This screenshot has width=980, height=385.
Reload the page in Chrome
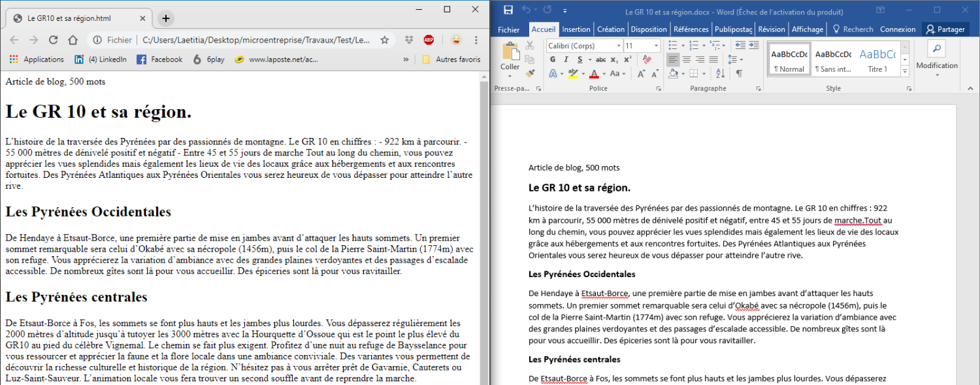(x=53, y=40)
